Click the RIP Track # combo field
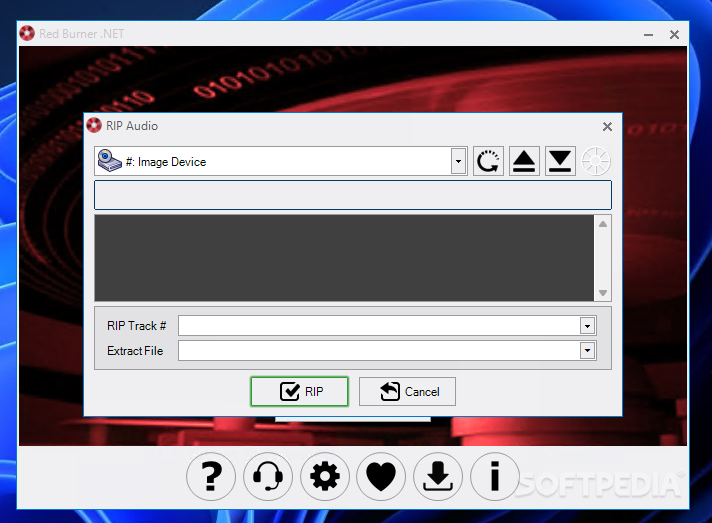 tap(387, 326)
